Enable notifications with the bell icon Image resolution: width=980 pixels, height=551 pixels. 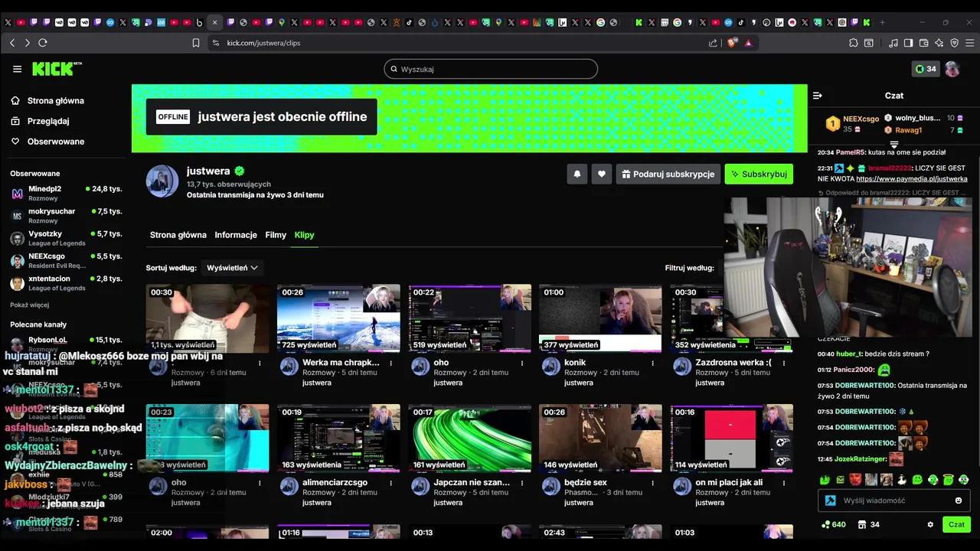[x=577, y=174]
